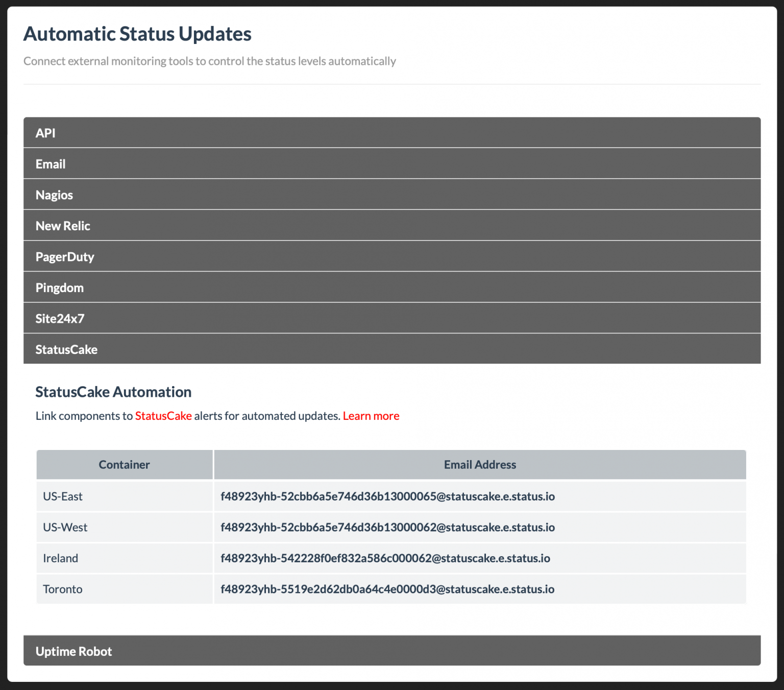Select the US-East email address cell
This screenshot has width=784, height=690.
[387, 496]
